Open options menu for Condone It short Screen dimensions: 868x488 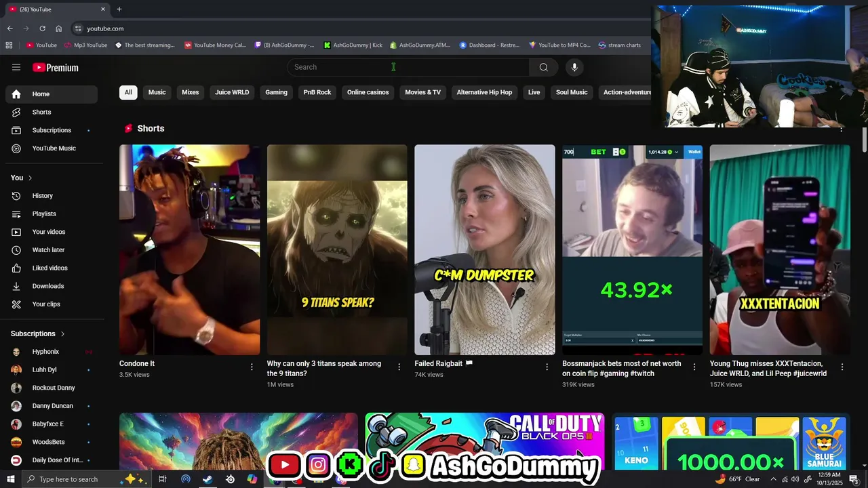pyautogui.click(x=252, y=367)
